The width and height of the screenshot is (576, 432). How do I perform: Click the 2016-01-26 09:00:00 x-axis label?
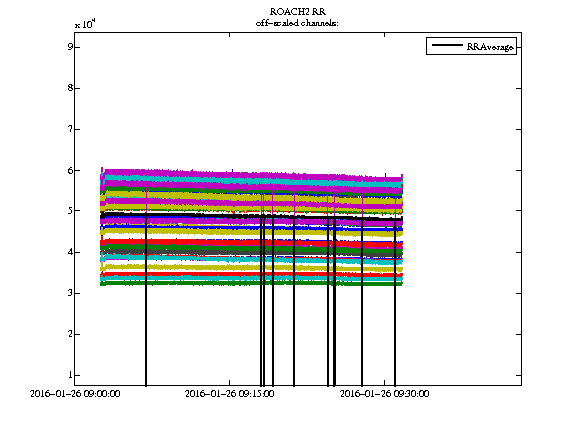pyautogui.click(x=75, y=394)
